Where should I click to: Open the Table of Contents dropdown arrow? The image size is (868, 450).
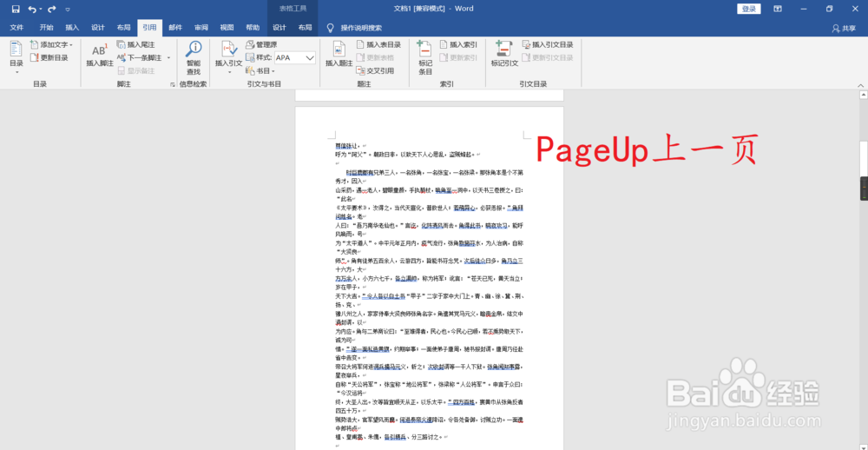[16, 72]
